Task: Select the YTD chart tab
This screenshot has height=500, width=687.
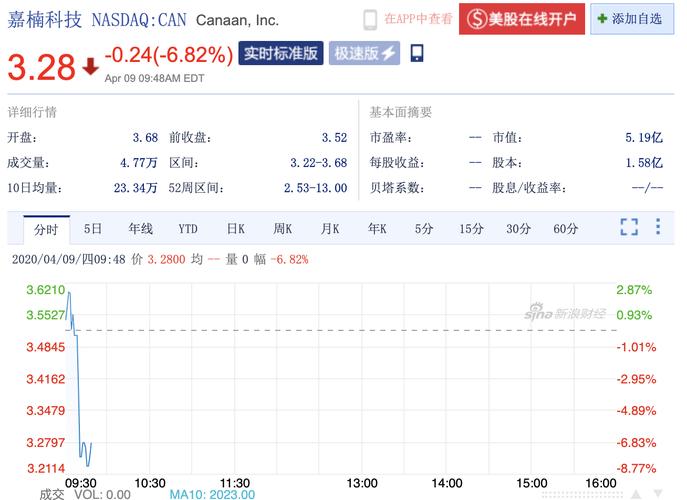Action: 188,229
